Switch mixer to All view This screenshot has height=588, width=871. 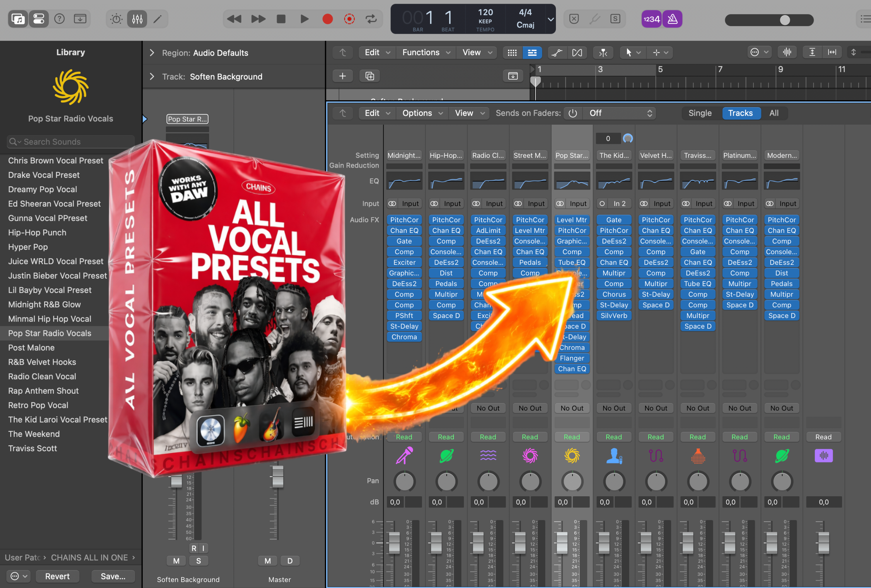click(x=774, y=113)
